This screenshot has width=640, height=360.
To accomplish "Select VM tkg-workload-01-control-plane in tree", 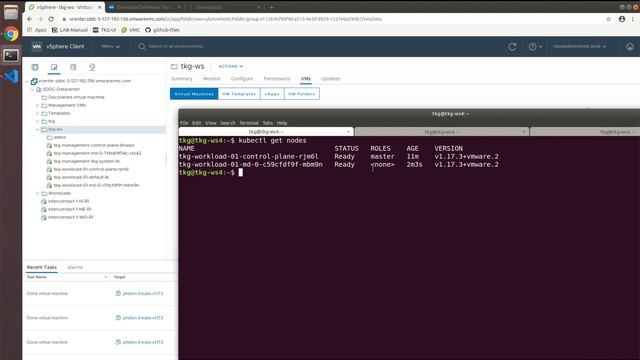I will (91, 169).
